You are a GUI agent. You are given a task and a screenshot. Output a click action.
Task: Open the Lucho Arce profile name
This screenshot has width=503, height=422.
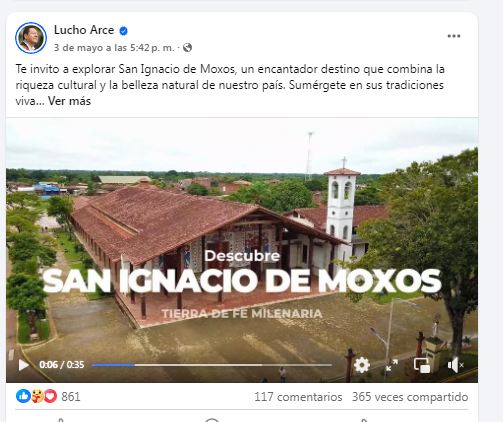[84, 30]
